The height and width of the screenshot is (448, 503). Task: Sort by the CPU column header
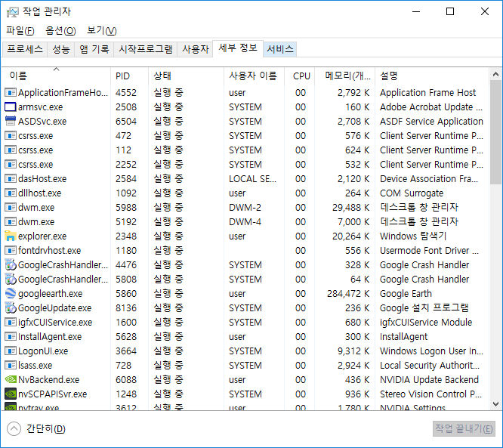click(300, 76)
